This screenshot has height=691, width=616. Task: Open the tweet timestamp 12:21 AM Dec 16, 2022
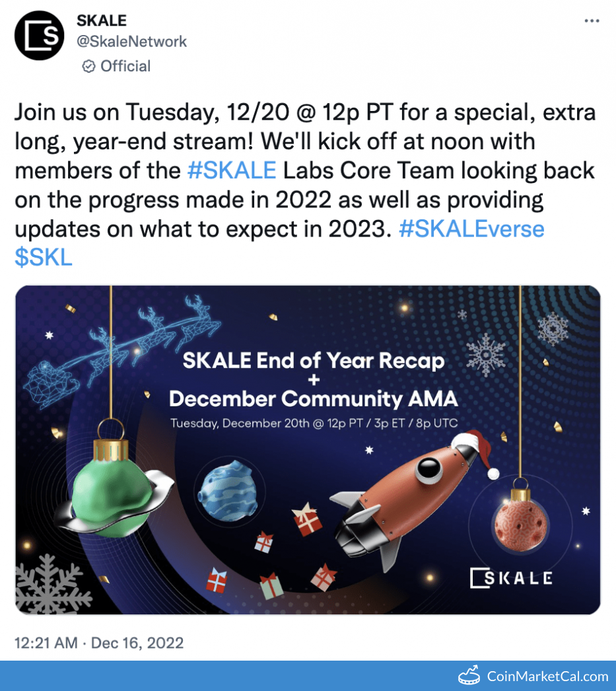click(x=99, y=642)
